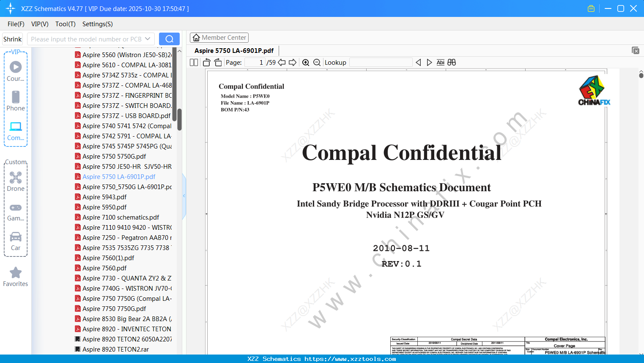
Task: Open Aspire 5742 5791 - COMPAL file
Action: click(123, 136)
